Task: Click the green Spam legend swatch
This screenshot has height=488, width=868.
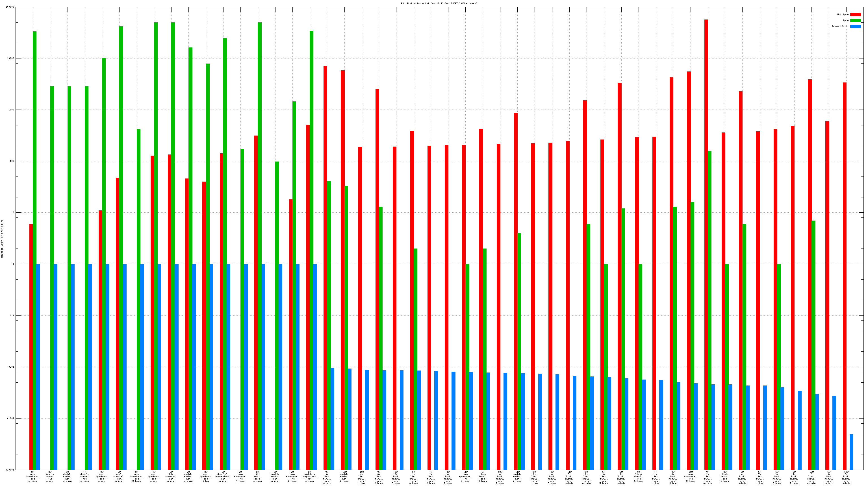Action: pos(855,21)
